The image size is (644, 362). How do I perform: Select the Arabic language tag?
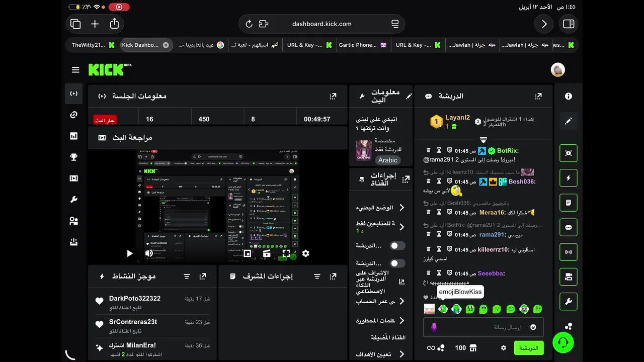(388, 160)
